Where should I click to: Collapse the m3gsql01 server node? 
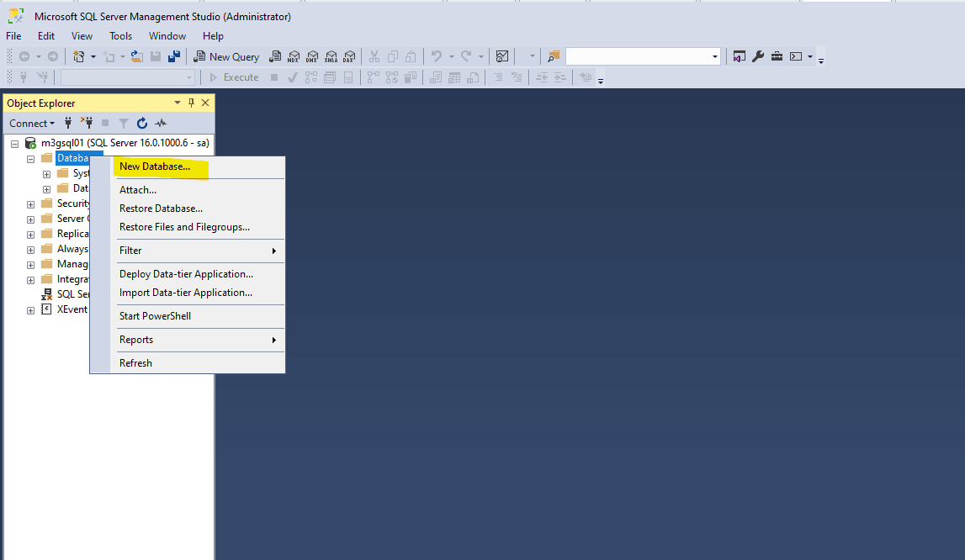coord(15,144)
